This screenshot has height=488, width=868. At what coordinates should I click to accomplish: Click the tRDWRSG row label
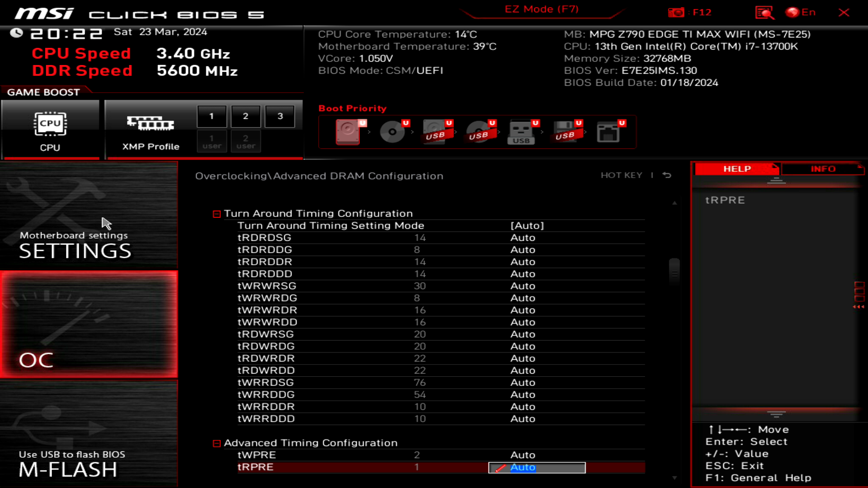[265, 334]
